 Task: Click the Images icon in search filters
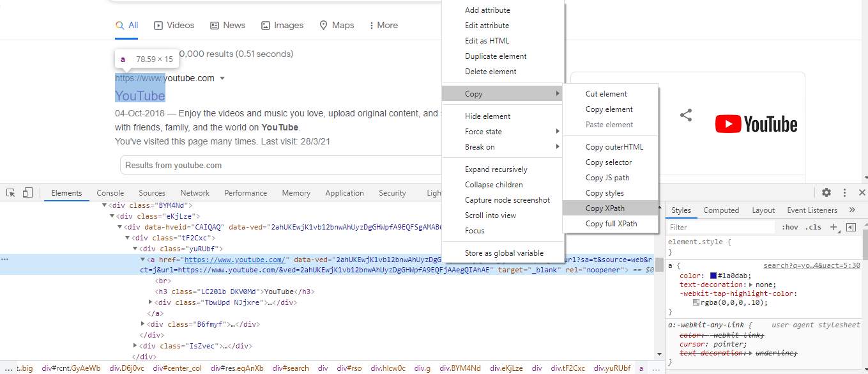(264, 25)
